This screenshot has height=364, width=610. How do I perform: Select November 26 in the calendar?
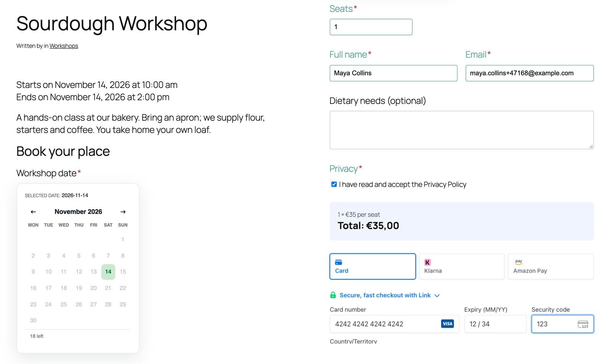tap(79, 305)
